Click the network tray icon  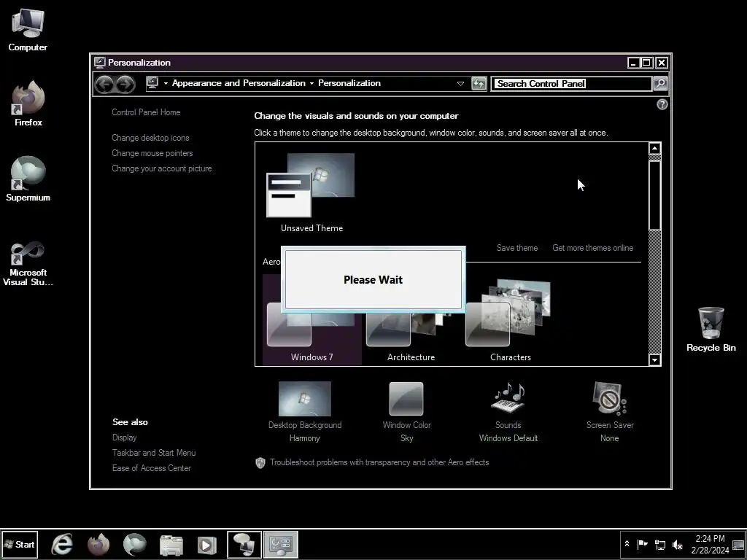tap(659, 544)
